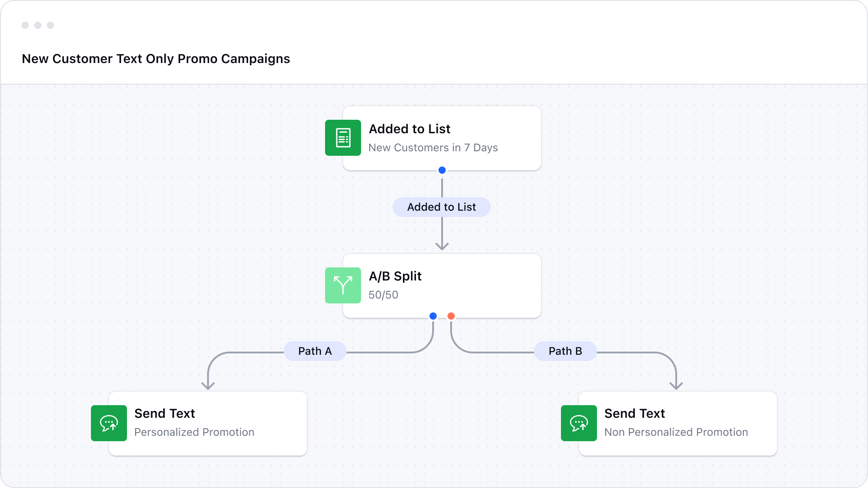The height and width of the screenshot is (488, 868).
Task: Click the Added to List trigger label
Action: point(441,207)
